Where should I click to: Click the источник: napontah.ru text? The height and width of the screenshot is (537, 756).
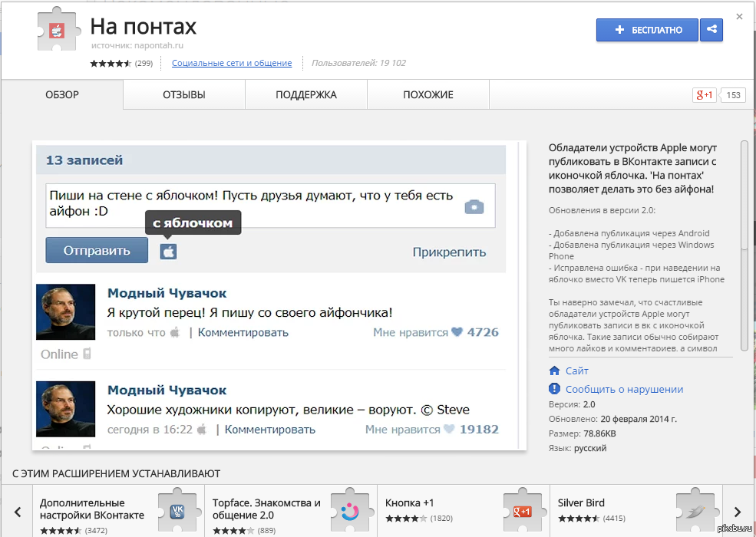(x=137, y=46)
